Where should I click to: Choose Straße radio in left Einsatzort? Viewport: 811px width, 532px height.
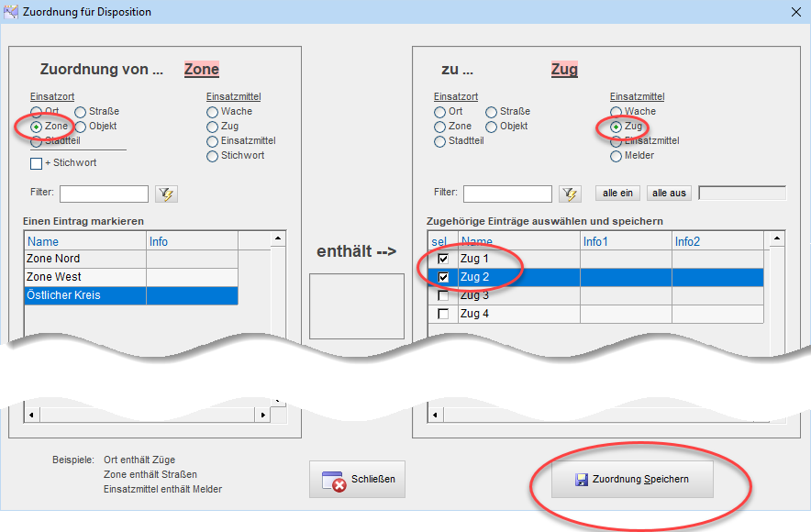(81, 112)
